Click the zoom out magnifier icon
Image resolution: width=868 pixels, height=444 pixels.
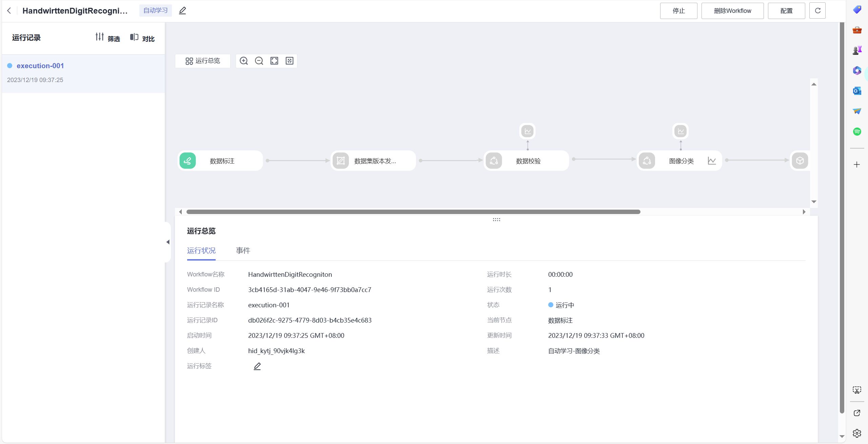tap(259, 61)
